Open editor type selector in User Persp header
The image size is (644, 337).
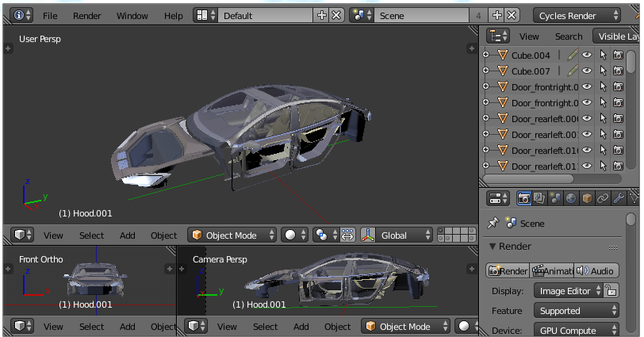(22, 235)
